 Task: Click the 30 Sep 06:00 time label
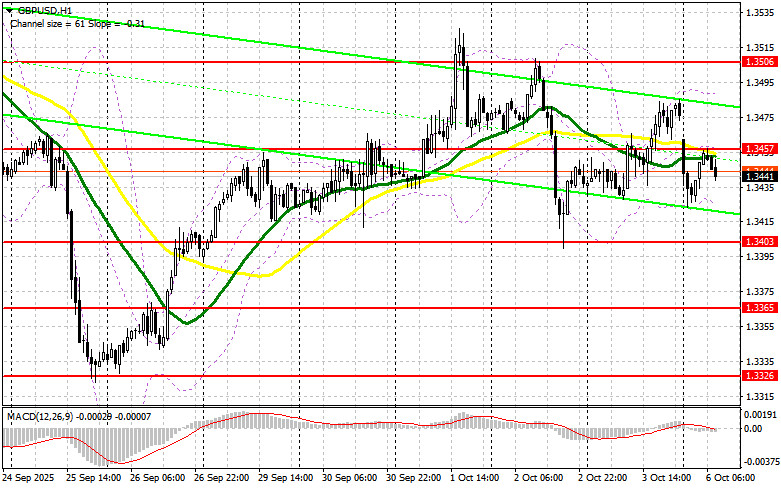[x=350, y=478]
